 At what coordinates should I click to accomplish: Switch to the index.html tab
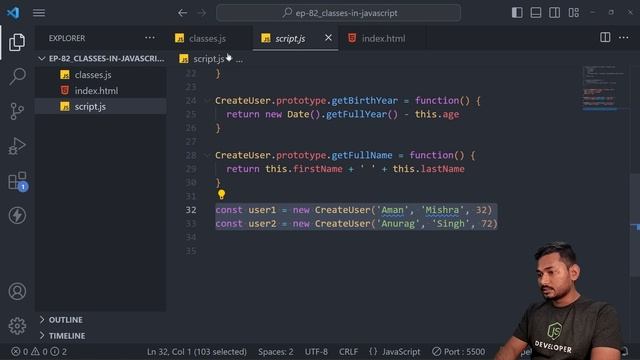383,38
